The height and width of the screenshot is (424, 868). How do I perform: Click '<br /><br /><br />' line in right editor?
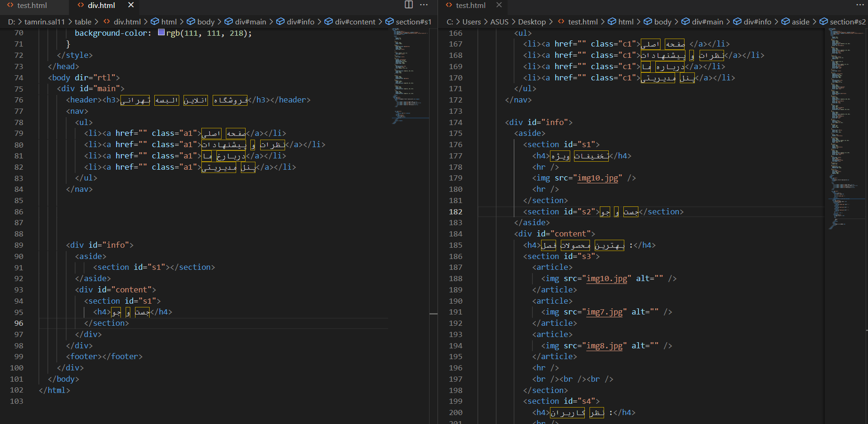(573, 379)
